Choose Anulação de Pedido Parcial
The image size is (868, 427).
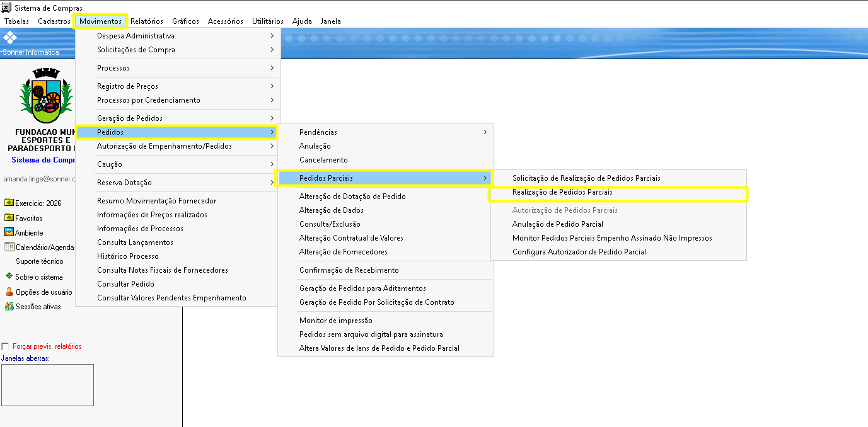(557, 224)
